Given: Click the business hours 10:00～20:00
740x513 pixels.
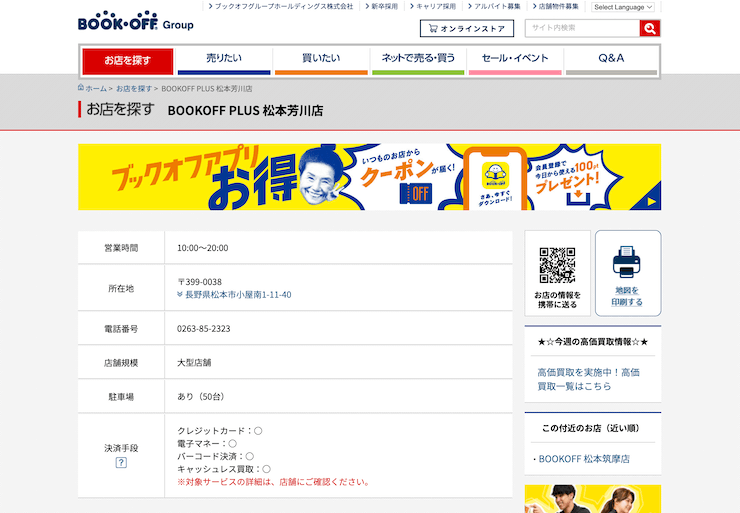Looking at the screenshot, I should 202,248.
